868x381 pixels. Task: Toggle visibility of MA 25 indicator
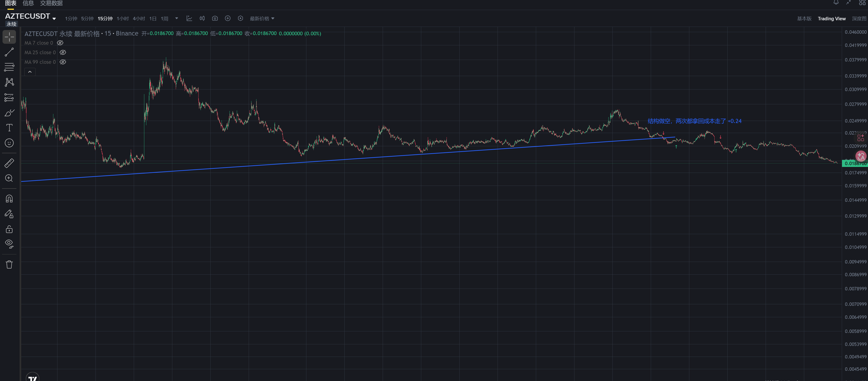pyautogui.click(x=63, y=53)
